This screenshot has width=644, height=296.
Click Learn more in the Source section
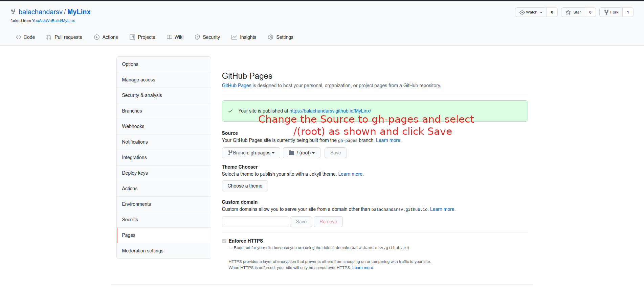(x=388, y=140)
